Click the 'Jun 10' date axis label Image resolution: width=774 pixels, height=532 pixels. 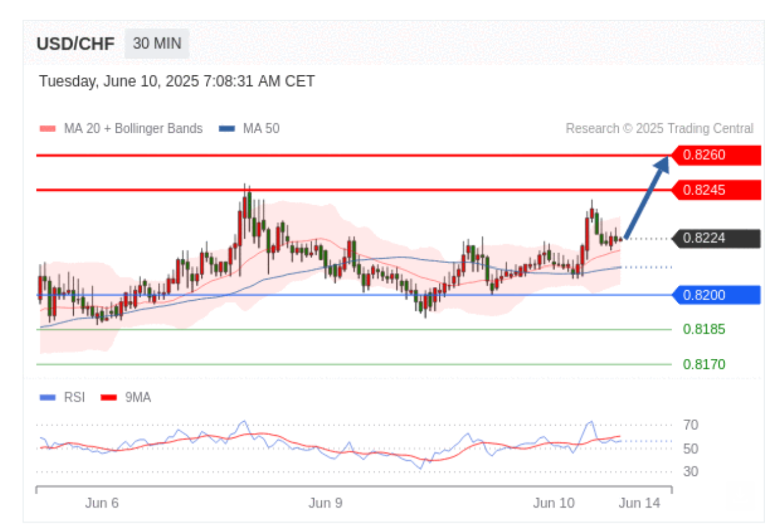554,503
